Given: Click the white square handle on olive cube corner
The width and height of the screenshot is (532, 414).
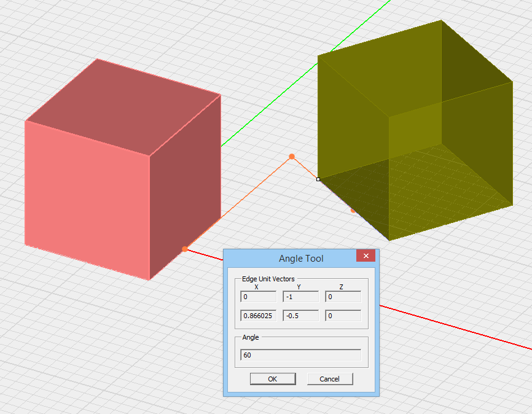Looking at the screenshot, I should (318, 179).
